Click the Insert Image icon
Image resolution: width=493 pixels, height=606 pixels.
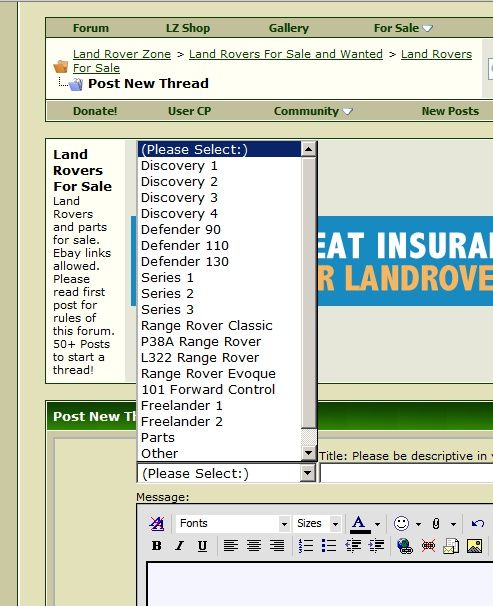pyautogui.click(x=474, y=546)
